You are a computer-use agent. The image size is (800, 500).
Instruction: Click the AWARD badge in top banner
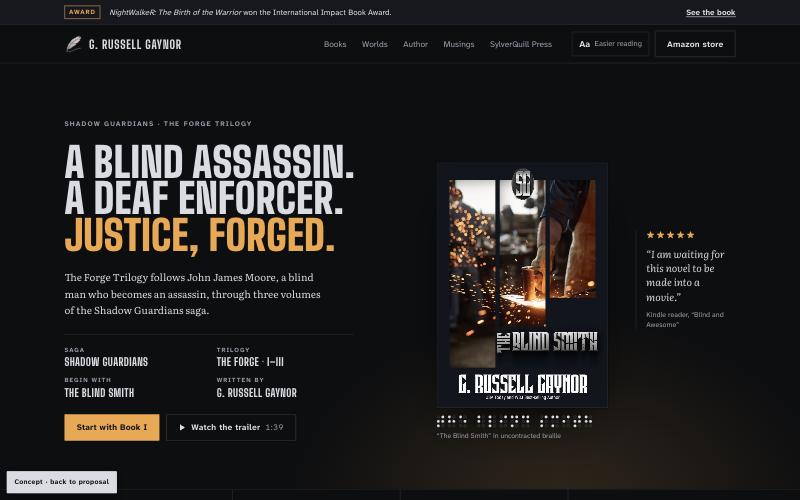[82, 12]
